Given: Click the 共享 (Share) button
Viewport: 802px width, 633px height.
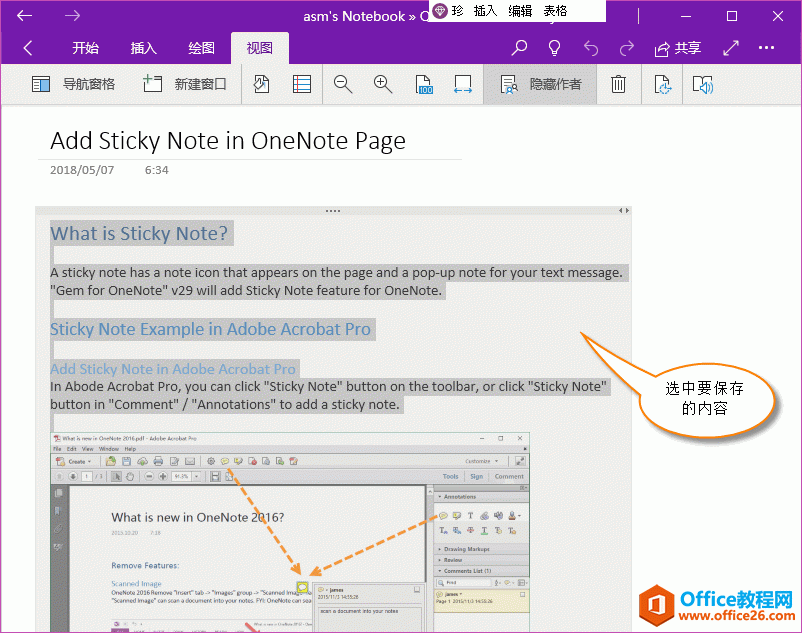Looking at the screenshot, I should point(678,47).
